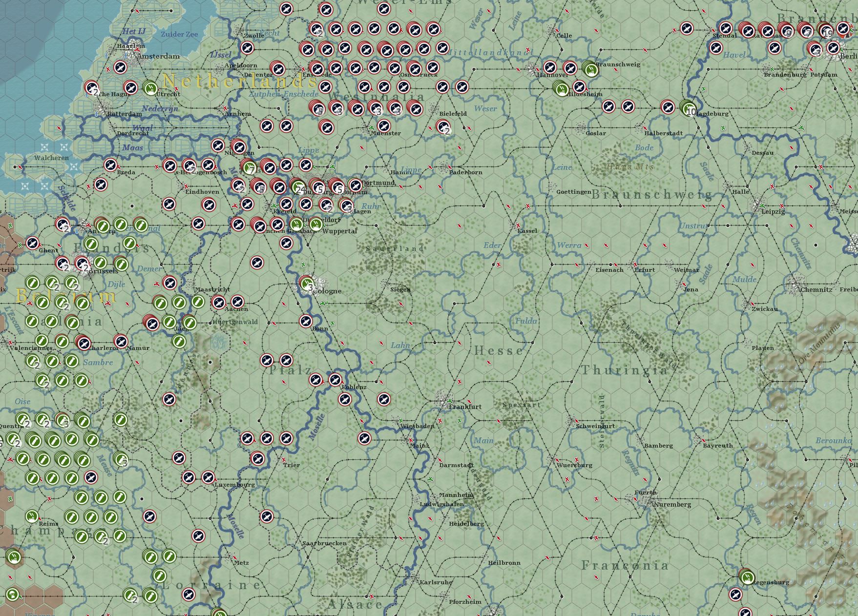858x616 pixels.
Task: Select the air unit left of Namur
Action: coord(121,341)
